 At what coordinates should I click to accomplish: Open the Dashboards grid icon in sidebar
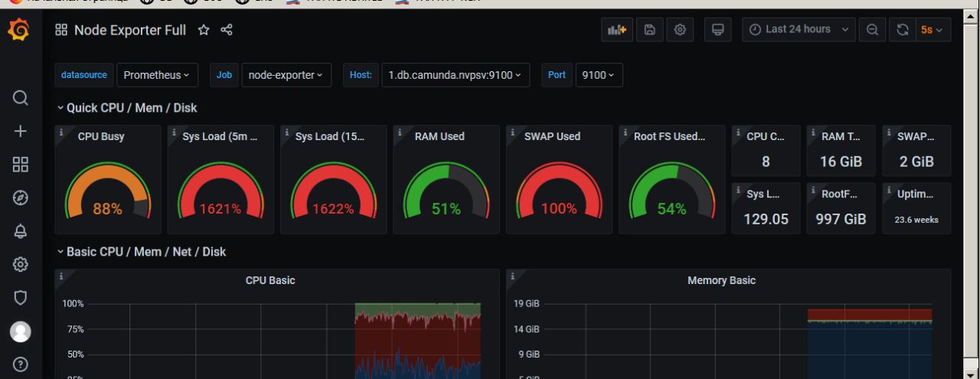(21, 165)
